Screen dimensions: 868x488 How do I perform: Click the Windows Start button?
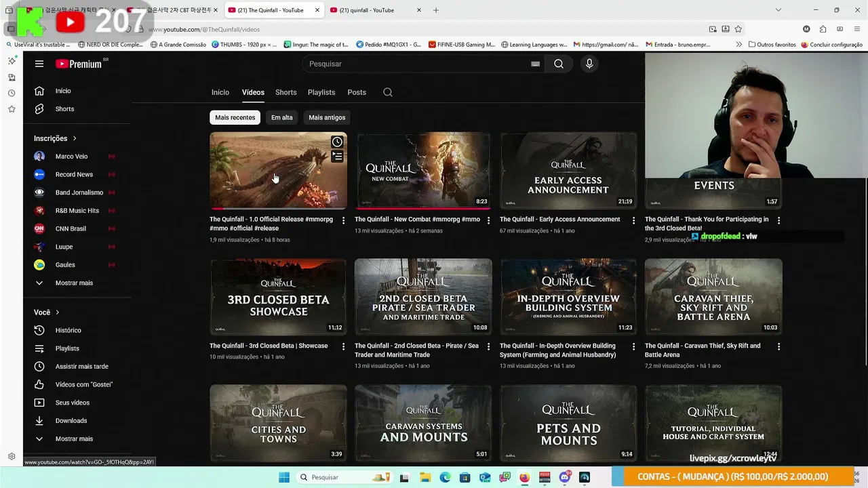pyautogui.click(x=283, y=477)
